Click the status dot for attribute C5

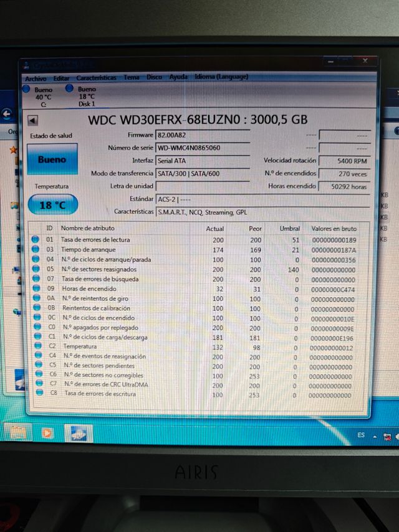point(39,365)
